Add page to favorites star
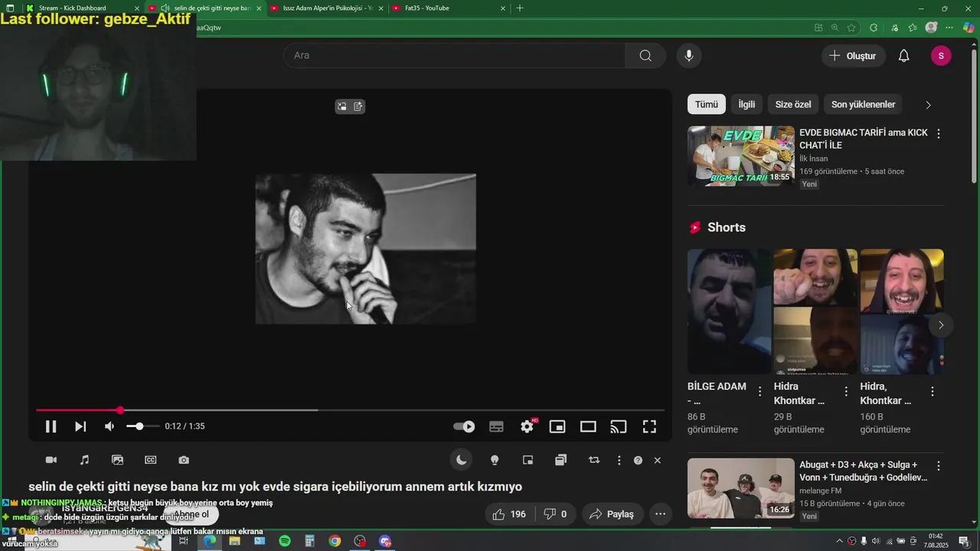The image size is (980, 551). pos(851,28)
